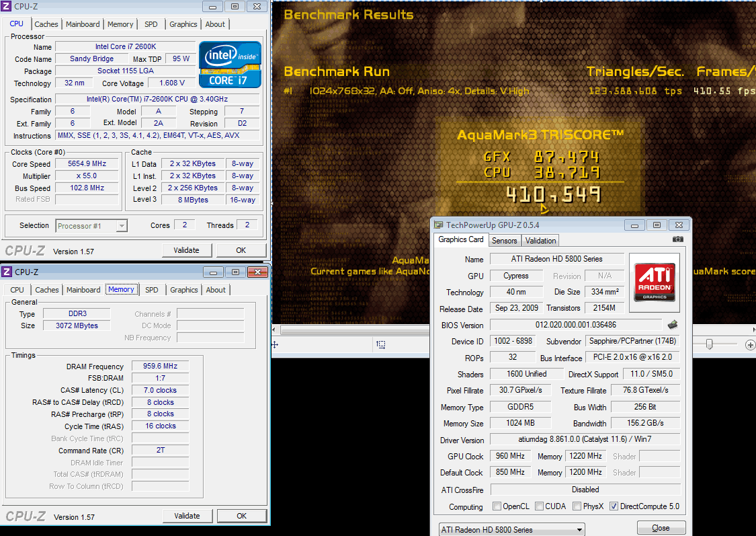Image resolution: width=756 pixels, height=536 pixels.
Task: Click OK in bottom CPU-Z Memory window
Action: click(x=241, y=516)
